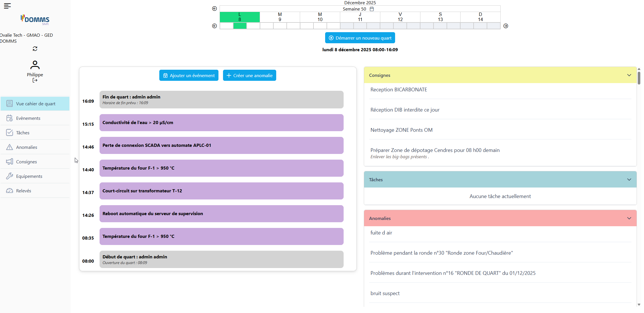The image size is (644, 313).
Task: Click the refresh sync icon
Action: (x=35, y=49)
